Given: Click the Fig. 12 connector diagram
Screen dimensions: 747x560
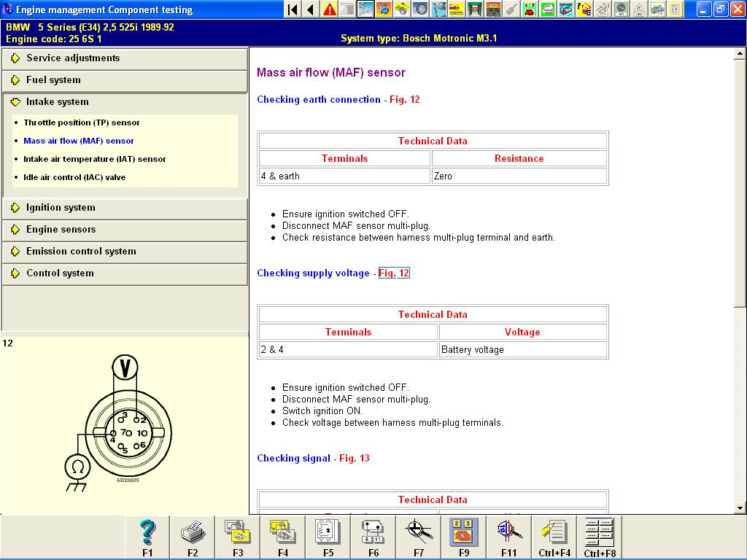Looking at the screenshot, I should 119,424.
